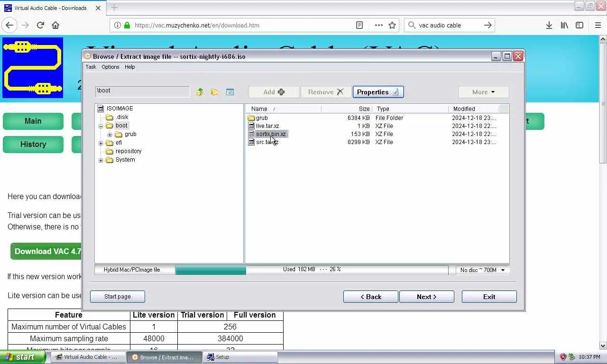
Task: Sort file list by Modified column
Action: (474, 109)
